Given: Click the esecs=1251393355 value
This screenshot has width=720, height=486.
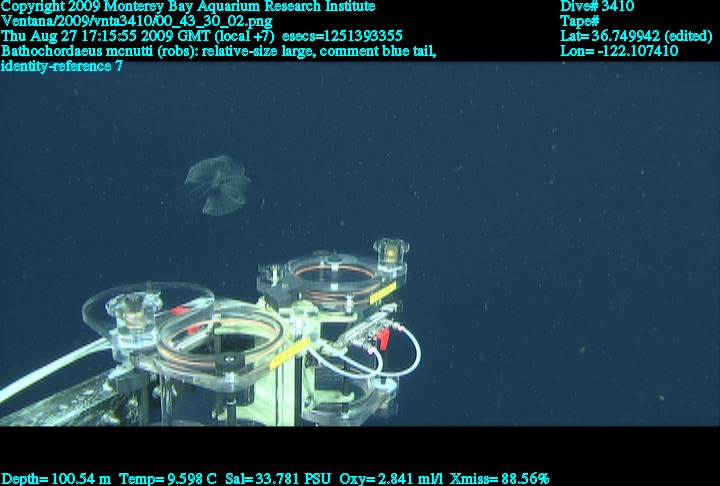Looking at the screenshot, I should [x=342, y=36].
